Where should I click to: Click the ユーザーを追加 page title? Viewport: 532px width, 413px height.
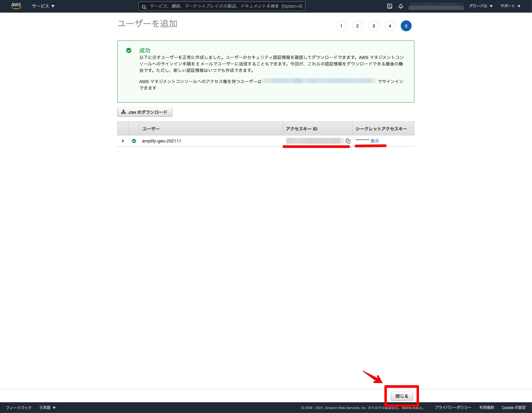click(147, 24)
